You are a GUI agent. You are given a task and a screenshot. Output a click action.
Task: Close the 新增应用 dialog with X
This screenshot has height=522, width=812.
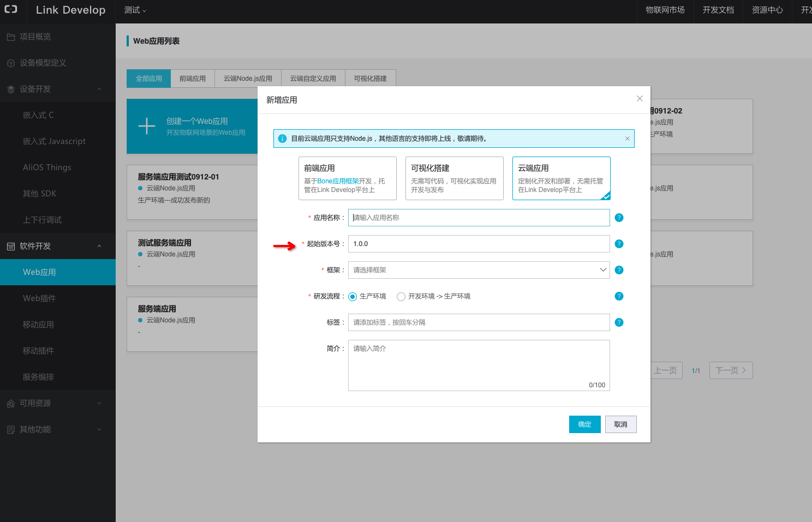click(x=640, y=99)
